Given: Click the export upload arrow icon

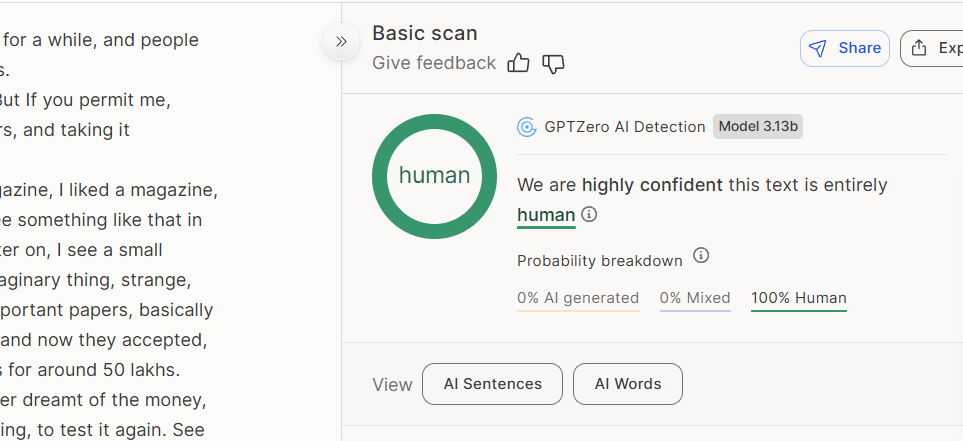Looking at the screenshot, I should click(919, 48).
